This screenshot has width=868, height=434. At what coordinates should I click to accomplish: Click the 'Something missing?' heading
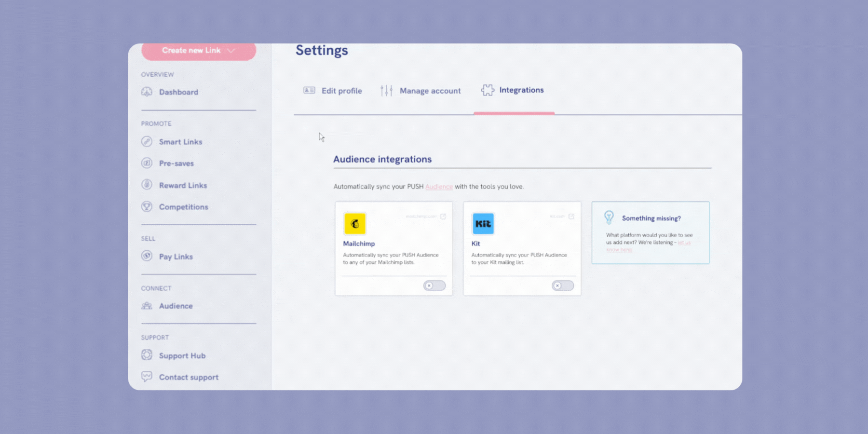pos(651,218)
